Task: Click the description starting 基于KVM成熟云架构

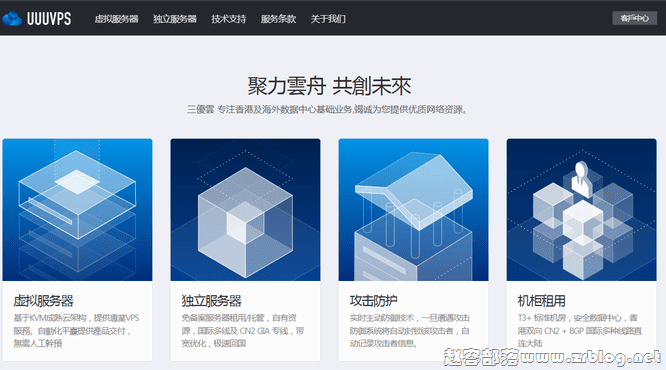Action: (x=76, y=330)
